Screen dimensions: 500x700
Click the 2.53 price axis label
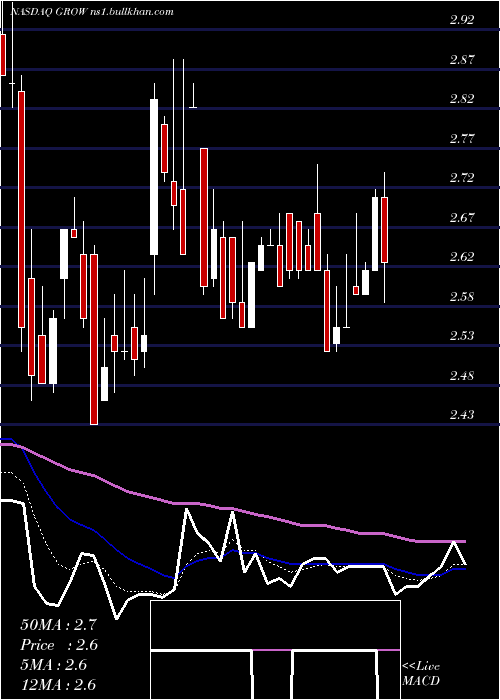click(x=462, y=336)
